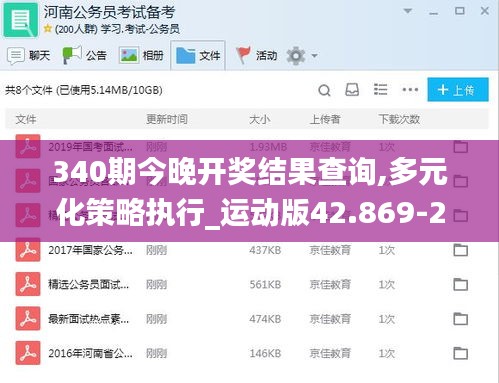This screenshot has height=383, width=499.
Task: Open the 聊天 chat tab
Action: point(28,55)
